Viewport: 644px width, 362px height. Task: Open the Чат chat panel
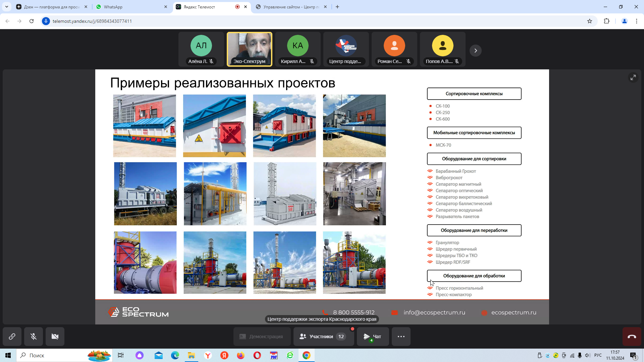tap(373, 337)
